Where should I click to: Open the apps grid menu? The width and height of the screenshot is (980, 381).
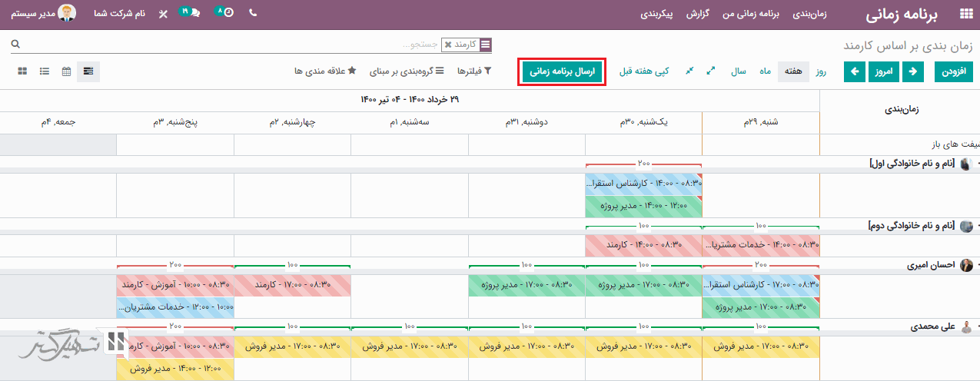965,15
